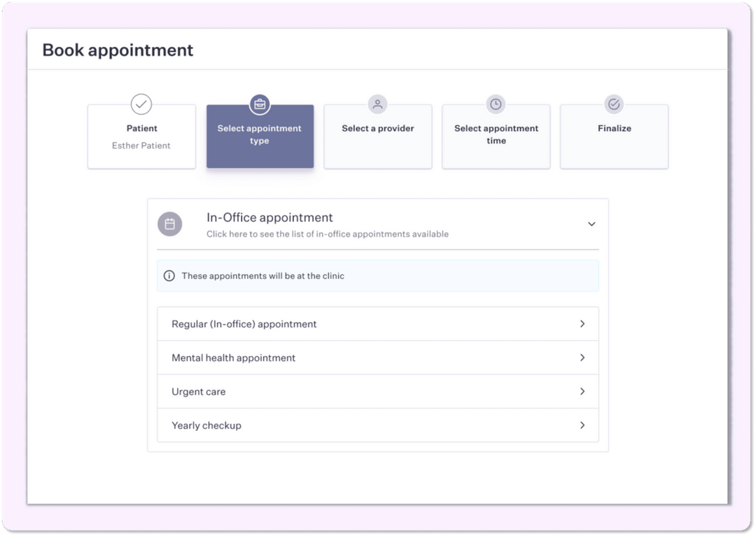
Task: Select the Urgent care label
Action: pyautogui.click(x=199, y=392)
